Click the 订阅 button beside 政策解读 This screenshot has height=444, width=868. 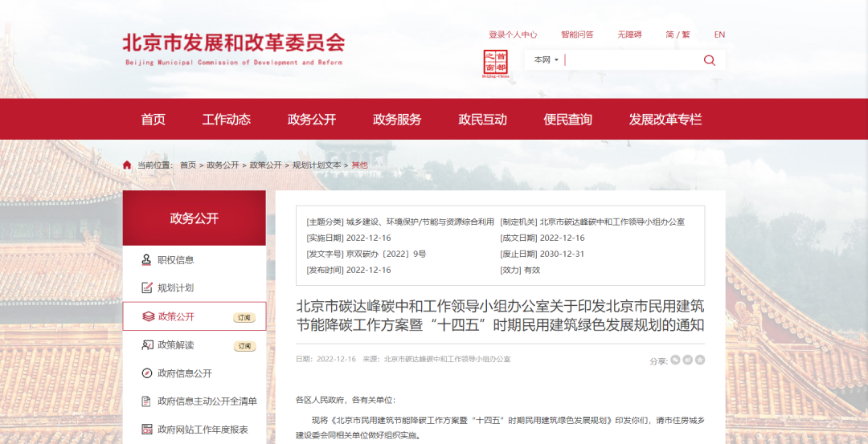[x=244, y=346]
